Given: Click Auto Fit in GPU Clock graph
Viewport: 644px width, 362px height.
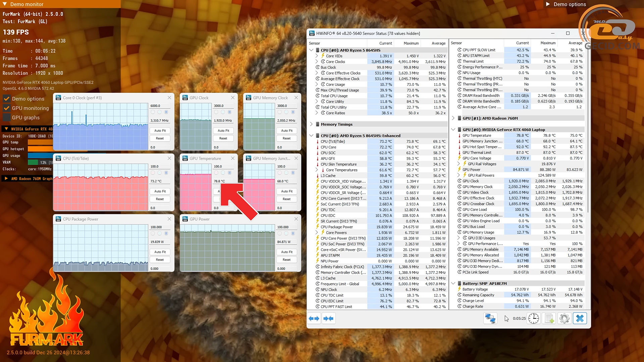Looking at the screenshot, I should (223, 131).
